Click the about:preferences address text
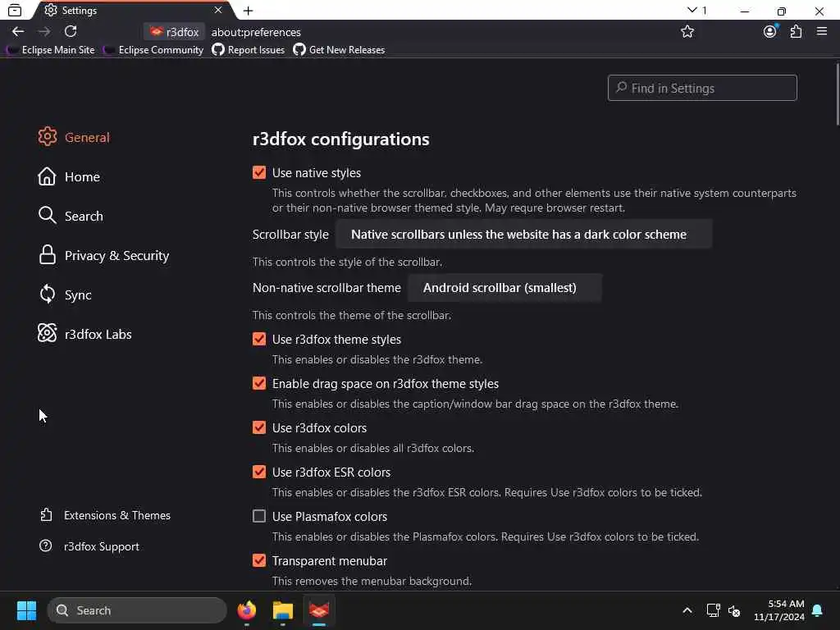This screenshot has width=840, height=630. [256, 32]
